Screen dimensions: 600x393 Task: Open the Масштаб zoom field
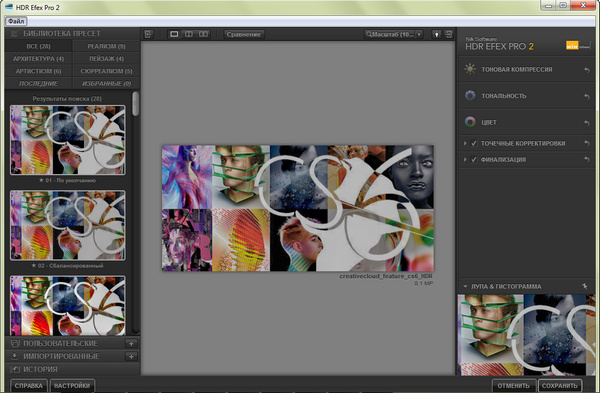390,34
